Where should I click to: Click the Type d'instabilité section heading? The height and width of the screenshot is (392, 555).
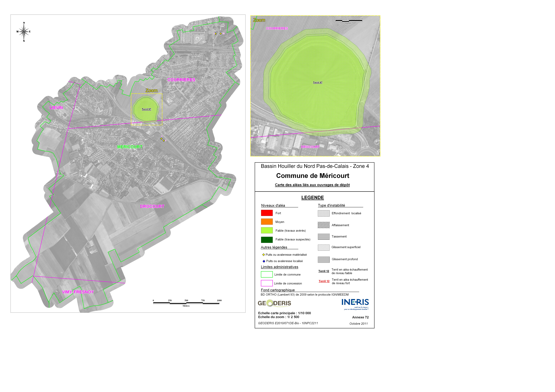coord(331,205)
